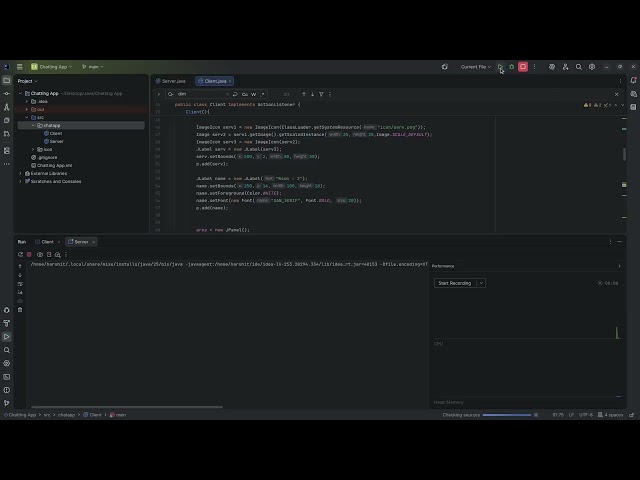Collapse the src folder in the project tree
Image resolution: width=640 pixels, height=480 pixels.
27,117
